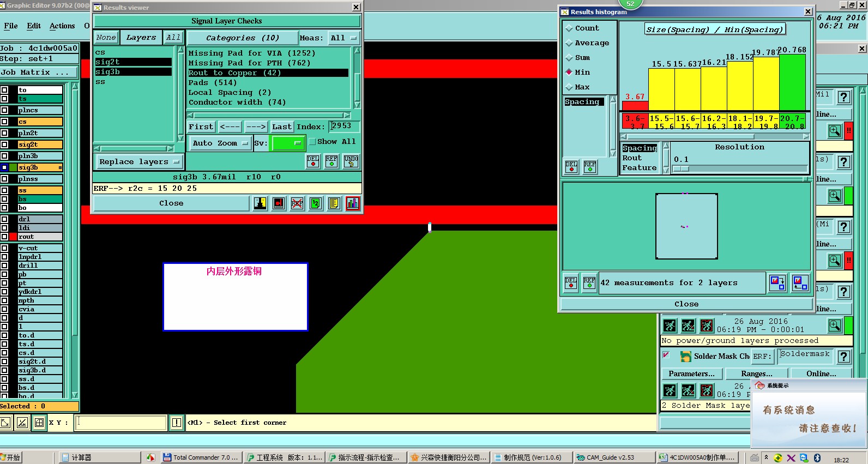The image size is (868, 464).
Task: Click first histogram display icon next to measurements
Action: [x=777, y=282]
